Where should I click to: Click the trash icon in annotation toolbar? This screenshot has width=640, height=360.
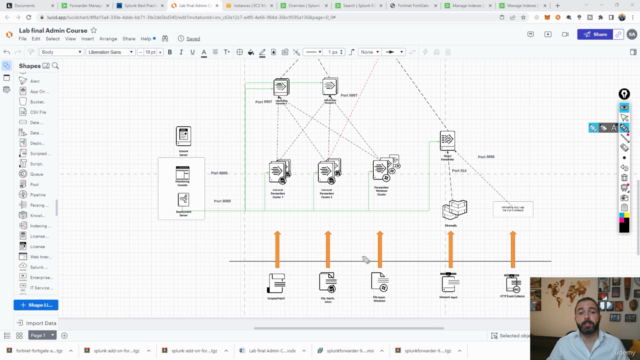624,178
